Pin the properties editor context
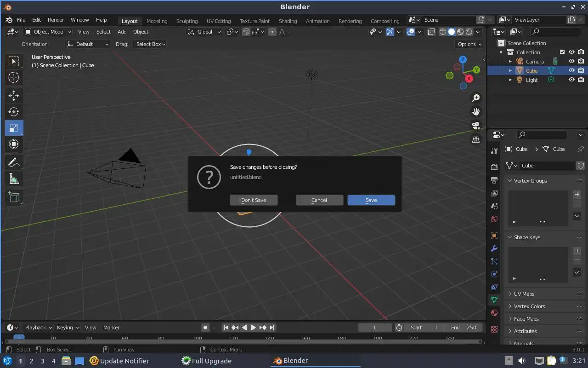588x368 pixels. pyautogui.click(x=580, y=149)
